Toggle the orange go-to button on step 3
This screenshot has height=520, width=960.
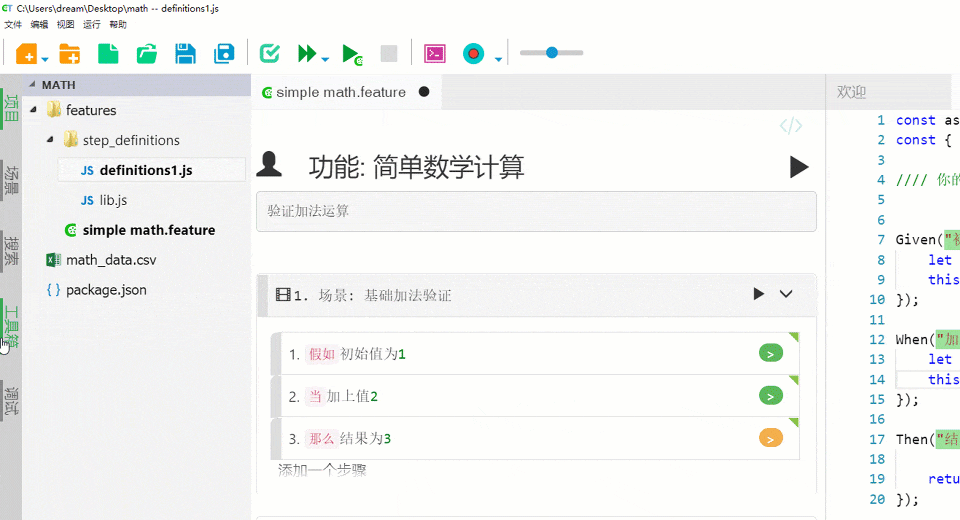(770, 438)
